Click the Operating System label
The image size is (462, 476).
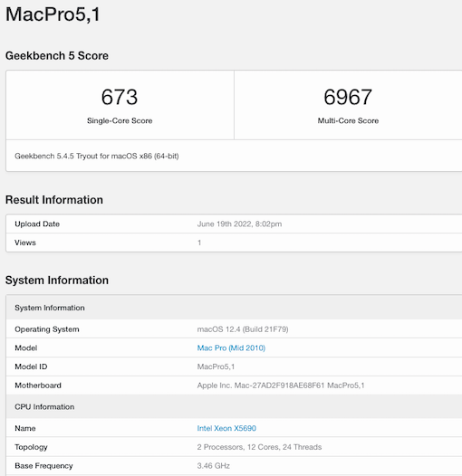[47, 329]
